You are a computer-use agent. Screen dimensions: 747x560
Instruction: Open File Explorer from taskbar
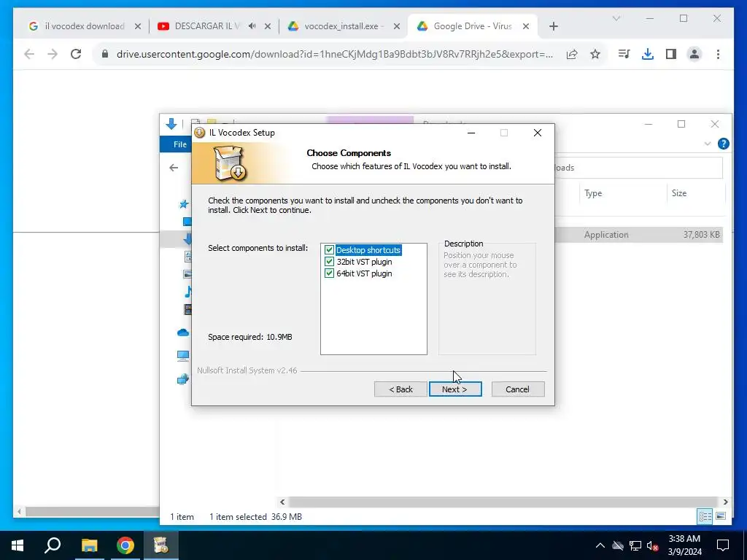pos(89,545)
